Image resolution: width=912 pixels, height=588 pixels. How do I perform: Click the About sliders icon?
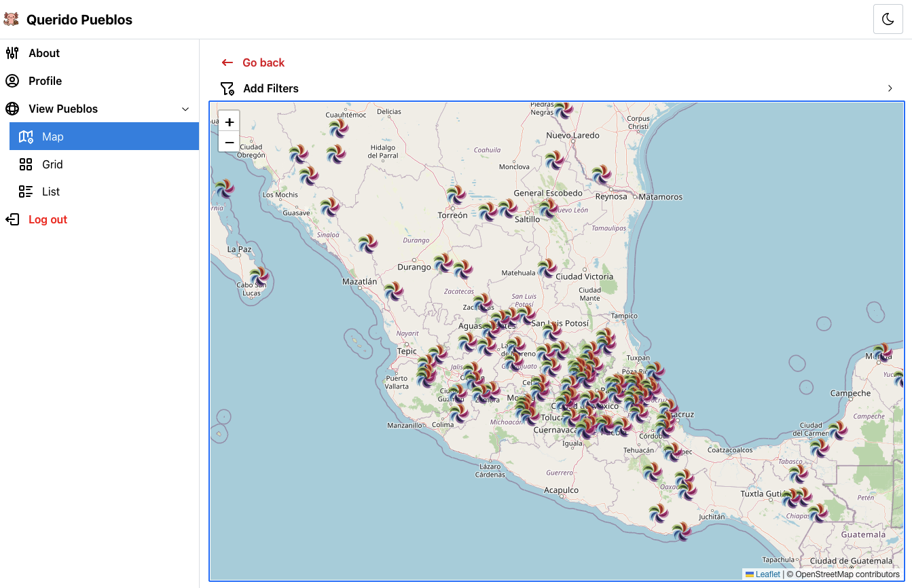[x=12, y=53]
